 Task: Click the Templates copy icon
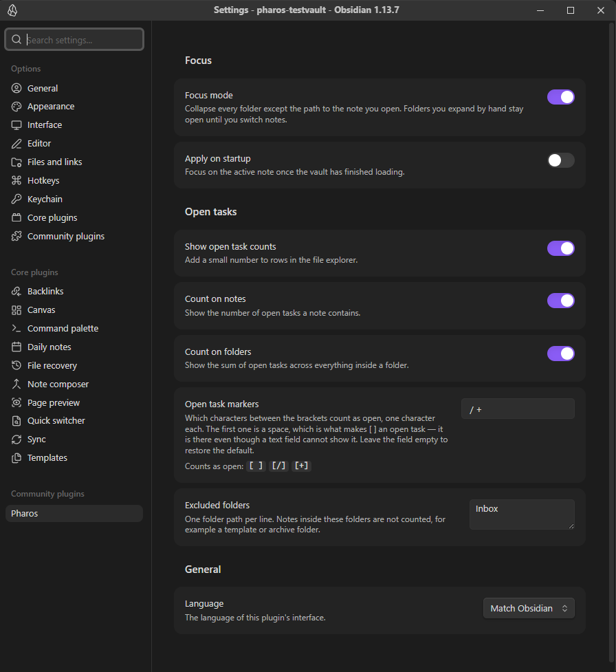tap(16, 457)
